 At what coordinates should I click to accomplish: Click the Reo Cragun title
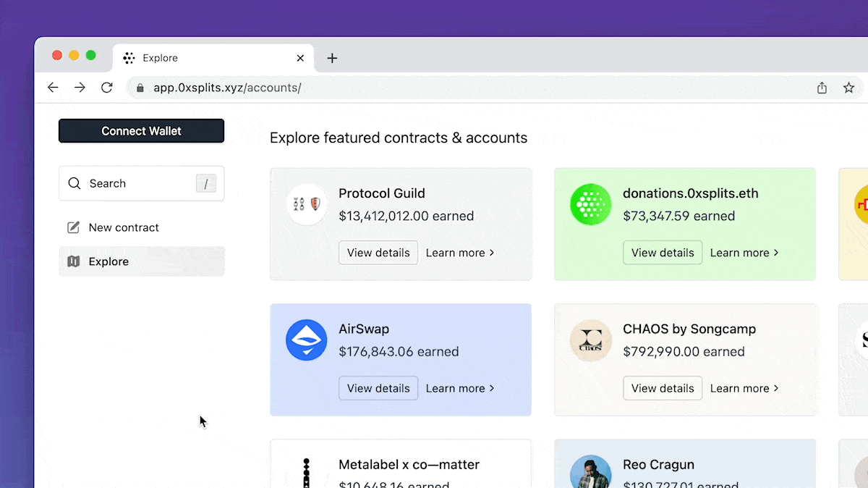click(x=658, y=465)
